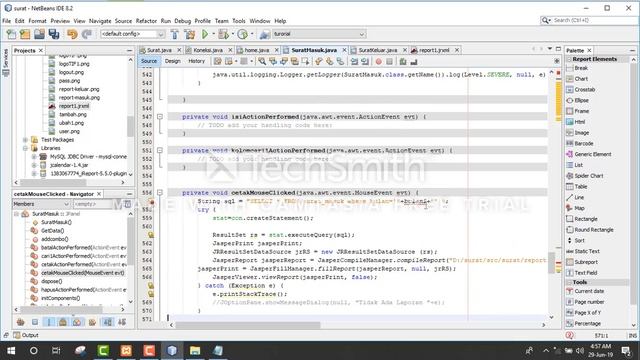Expand the jcalendar-1.4.jar library node

click(34, 165)
